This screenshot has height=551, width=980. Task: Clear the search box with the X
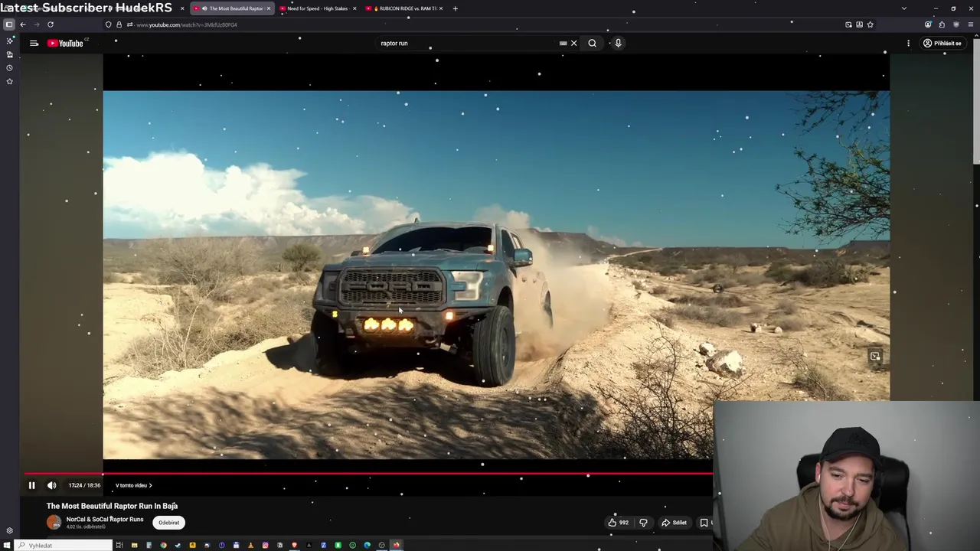pyautogui.click(x=573, y=43)
